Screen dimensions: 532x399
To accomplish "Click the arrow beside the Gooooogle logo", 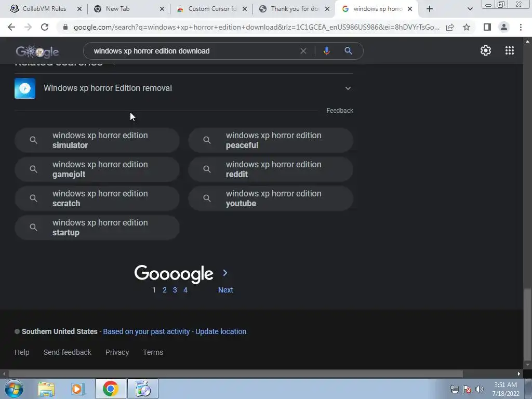I will pyautogui.click(x=225, y=273).
